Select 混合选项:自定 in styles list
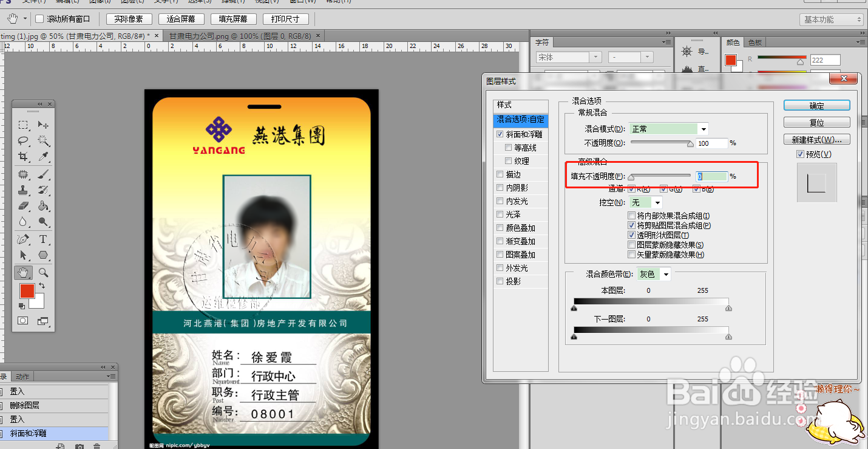Image resolution: width=868 pixels, height=449 pixels. [x=520, y=120]
